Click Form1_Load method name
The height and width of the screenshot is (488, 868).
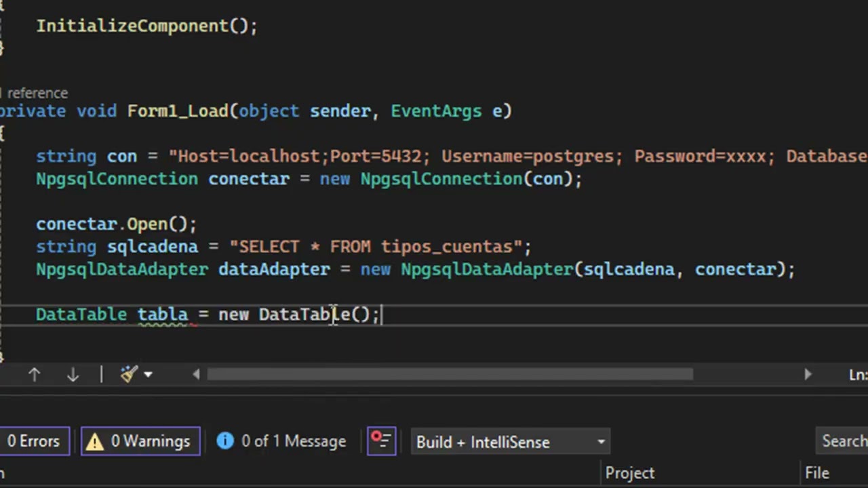[x=178, y=111]
